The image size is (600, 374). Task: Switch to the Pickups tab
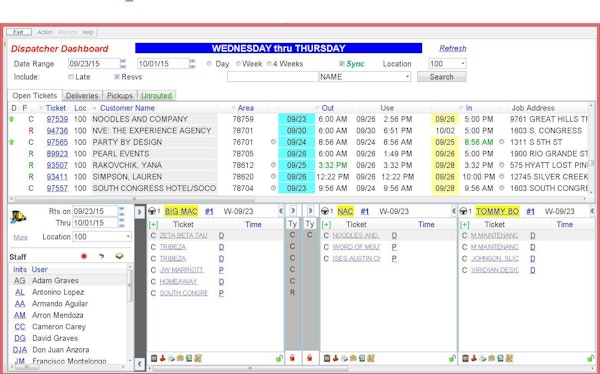tap(120, 96)
